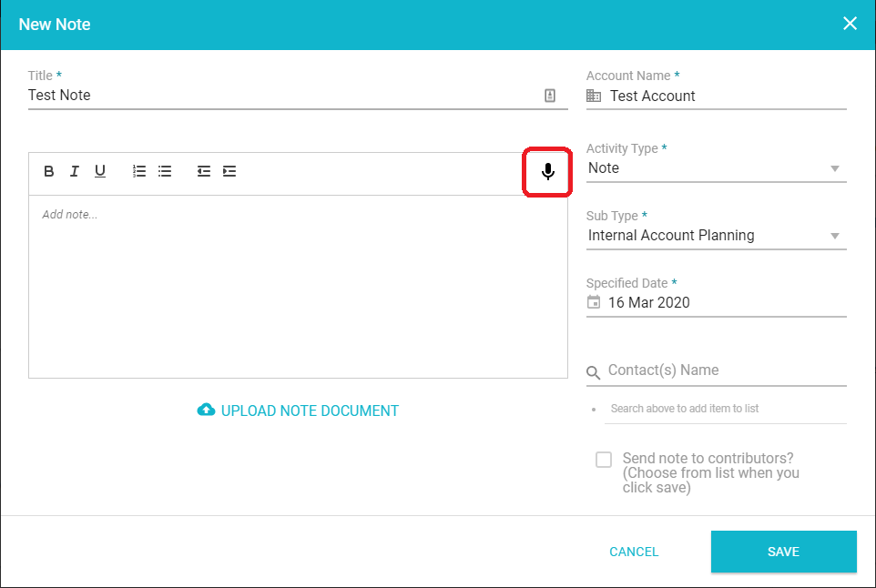876x588 pixels.
Task: Click the building icon beside Test Account
Action: [x=594, y=96]
